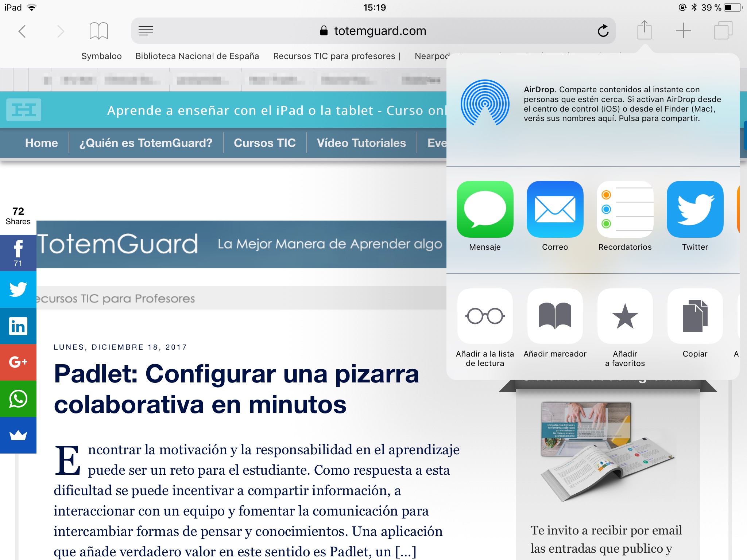Tap the teal TotemGuard logo icon in banner
The image size is (747, 560).
point(24,110)
